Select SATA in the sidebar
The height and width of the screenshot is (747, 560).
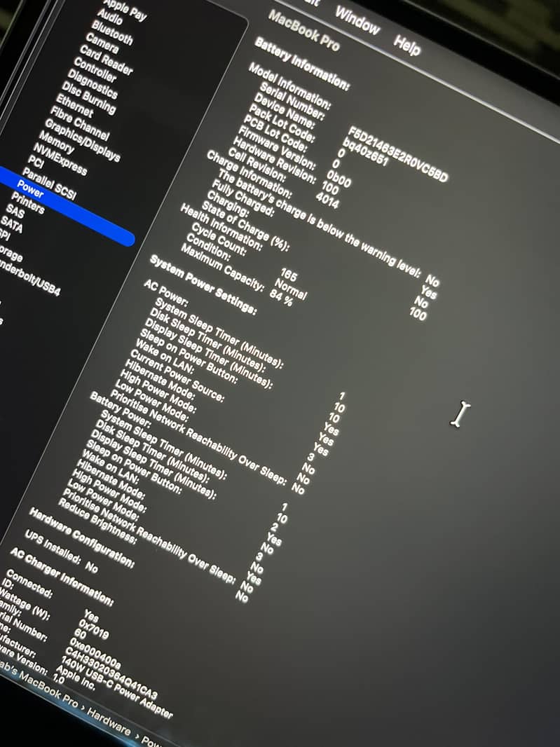click(x=12, y=224)
